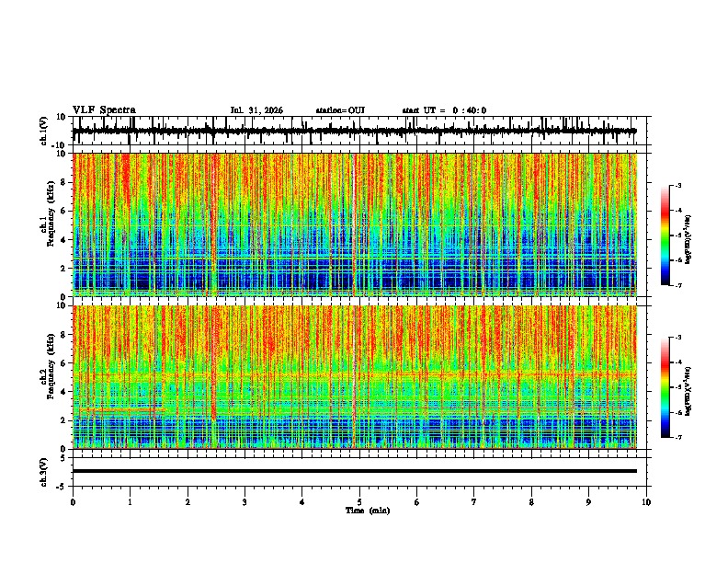Click the ch.2 spectrogram color scale bar

point(665,387)
